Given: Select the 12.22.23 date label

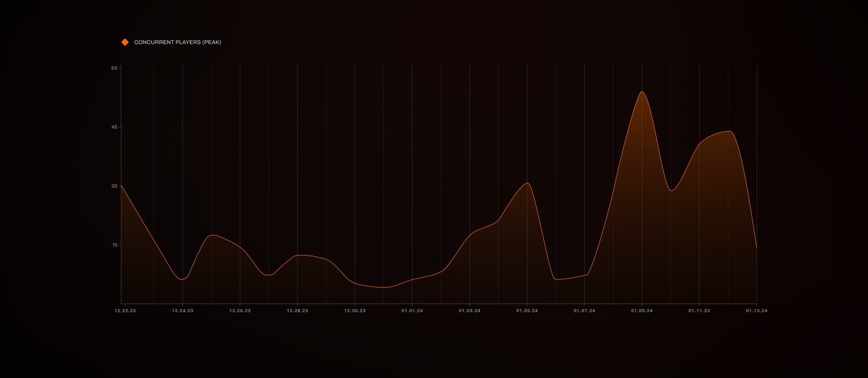Looking at the screenshot, I should click(125, 311).
